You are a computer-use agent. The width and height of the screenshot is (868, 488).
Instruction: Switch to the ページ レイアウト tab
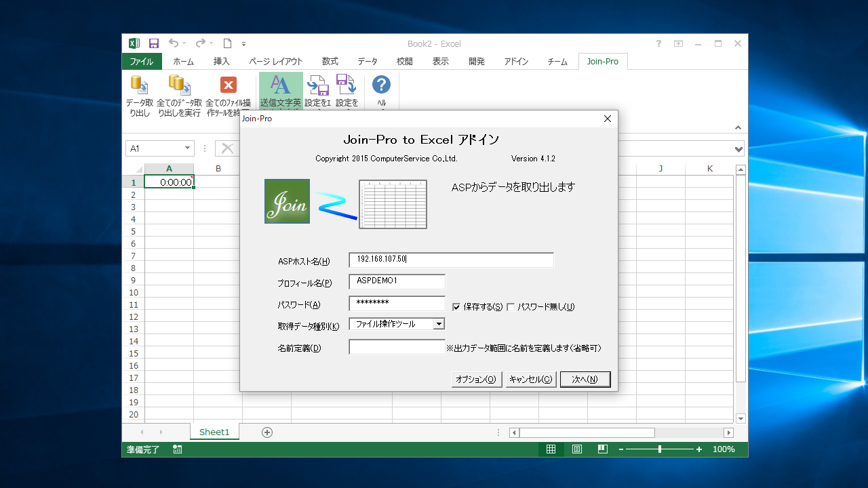click(x=276, y=61)
